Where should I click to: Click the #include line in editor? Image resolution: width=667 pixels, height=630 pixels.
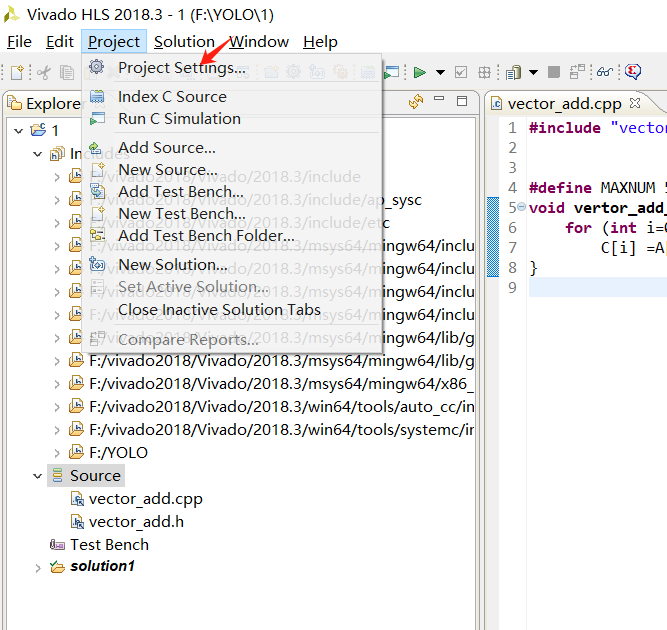[598, 128]
